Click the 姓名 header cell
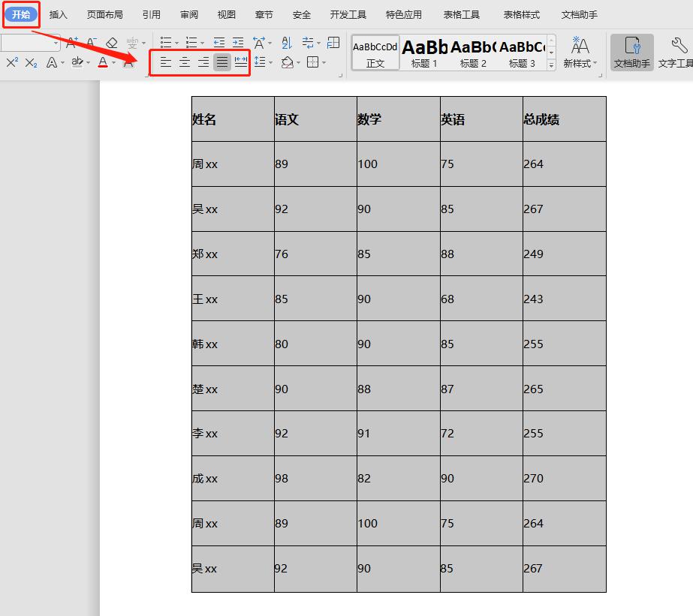Image resolution: width=693 pixels, height=616 pixels. click(x=233, y=119)
